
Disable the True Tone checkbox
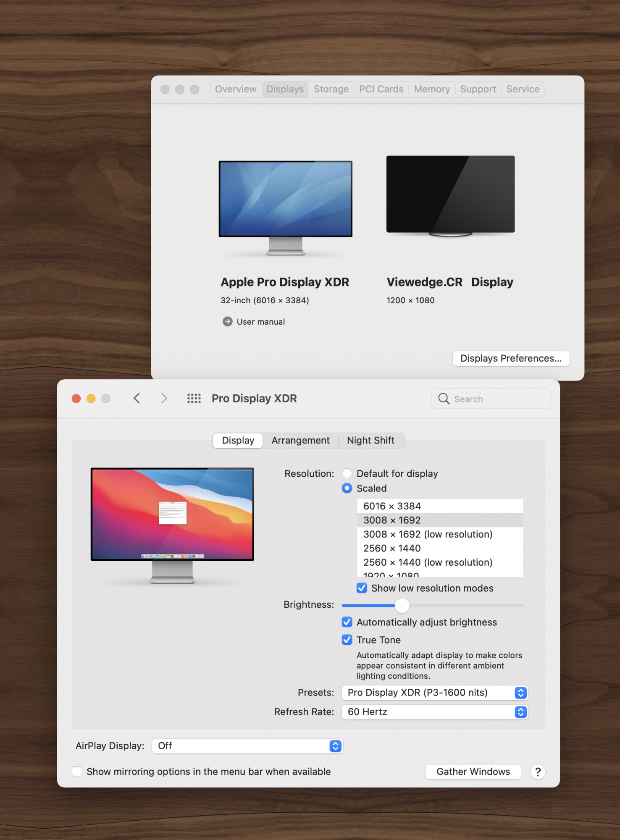[347, 640]
